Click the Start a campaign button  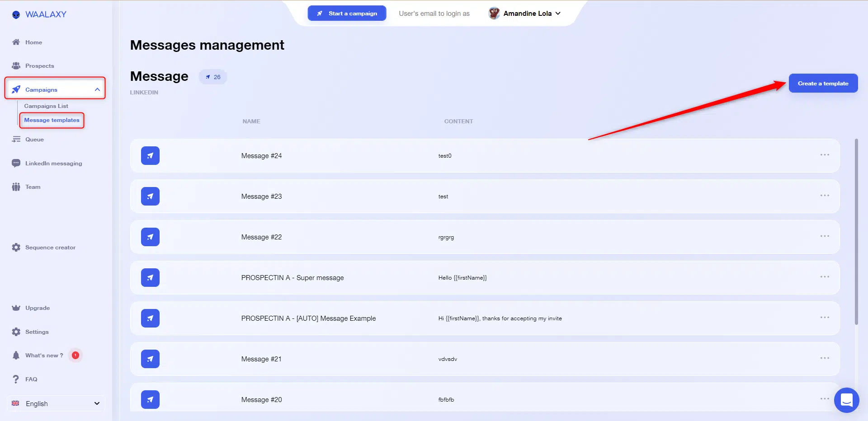[347, 13]
